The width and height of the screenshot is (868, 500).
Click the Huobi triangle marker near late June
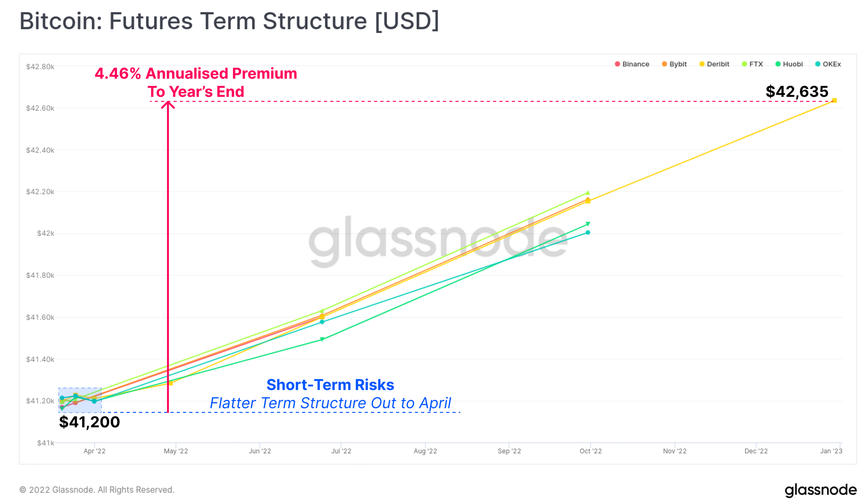[x=322, y=339]
